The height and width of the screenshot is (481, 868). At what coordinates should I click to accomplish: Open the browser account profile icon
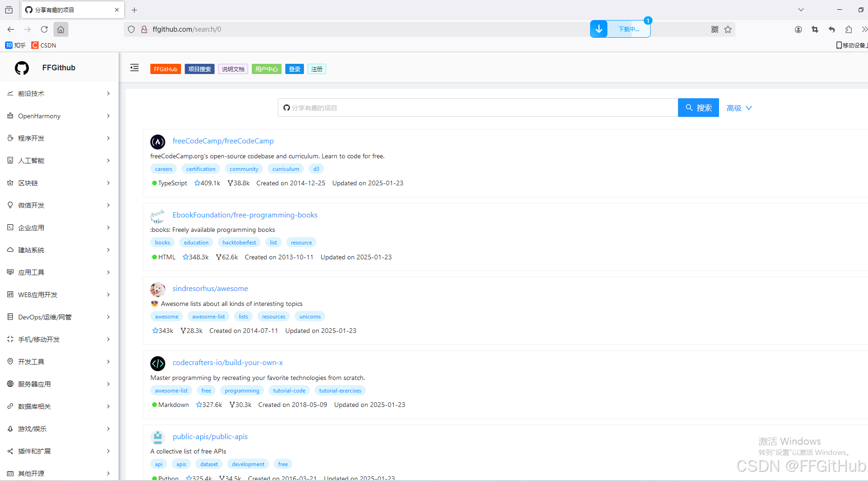(x=798, y=29)
